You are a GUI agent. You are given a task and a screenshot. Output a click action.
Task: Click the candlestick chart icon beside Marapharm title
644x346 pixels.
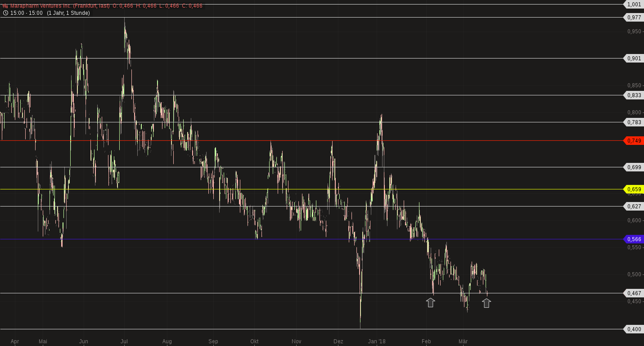tap(5, 6)
